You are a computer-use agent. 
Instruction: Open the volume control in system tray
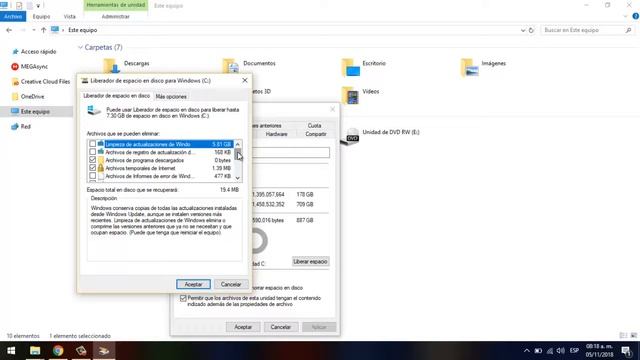pyautogui.click(x=561, y=351)
